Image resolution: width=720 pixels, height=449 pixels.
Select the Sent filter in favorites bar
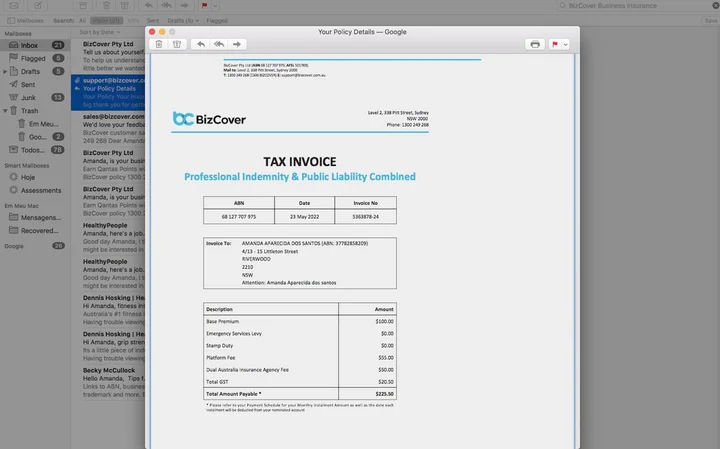click(152, 20)
